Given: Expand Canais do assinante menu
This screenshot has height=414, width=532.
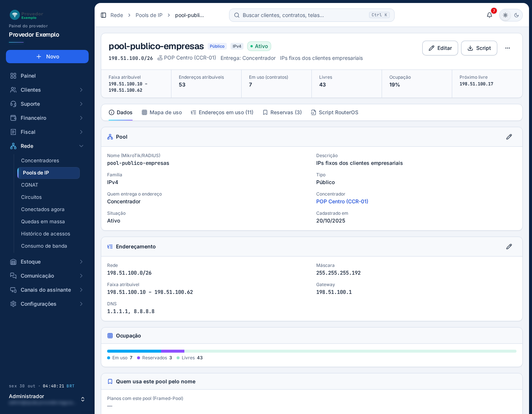Looking at the screenshot, I should (47, 290).
